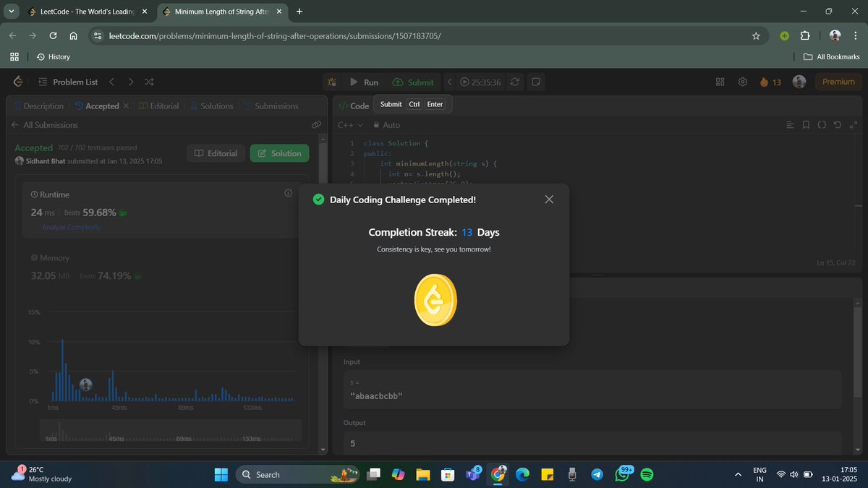The image size is (868, 488).
Task: Click Analyze Complexity link
Action: click(x=72, y=227)
